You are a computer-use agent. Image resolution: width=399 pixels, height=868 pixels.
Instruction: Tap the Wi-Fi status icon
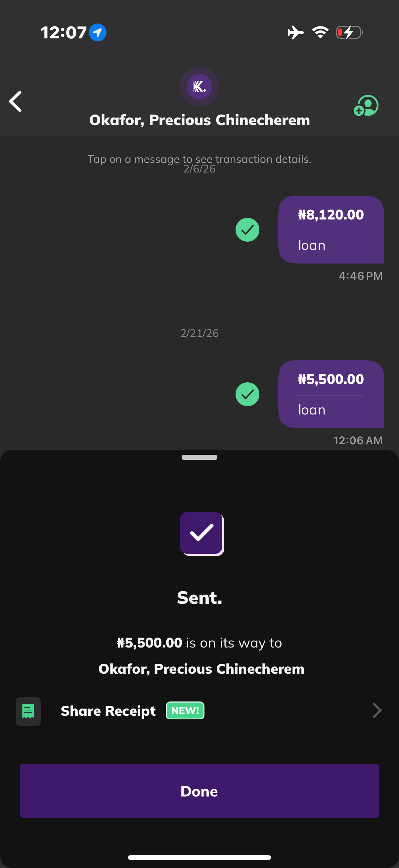pos(320,33)
